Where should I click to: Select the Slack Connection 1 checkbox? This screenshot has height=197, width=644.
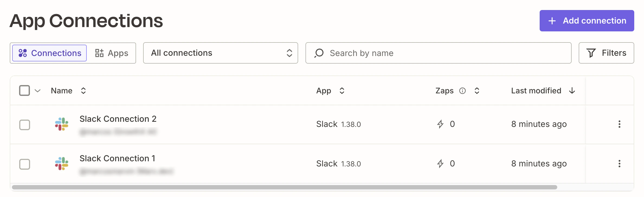[x=25, y=164]
